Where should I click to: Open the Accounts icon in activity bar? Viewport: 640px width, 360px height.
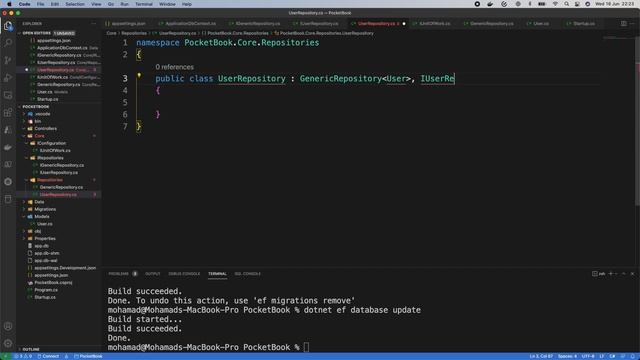(8, 326)
